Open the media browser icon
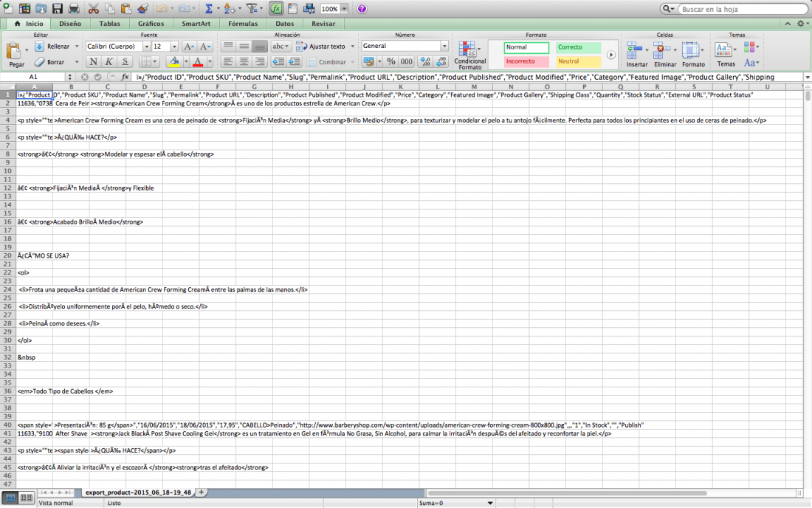The height and width of the screenshot is (508, 812). 309,8
